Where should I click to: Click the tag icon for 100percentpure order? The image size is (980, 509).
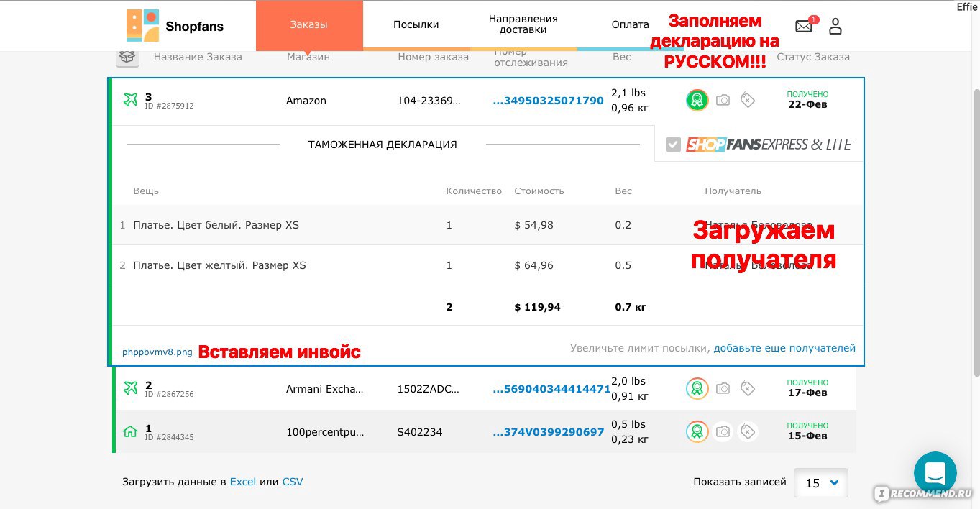pos(748,431)
